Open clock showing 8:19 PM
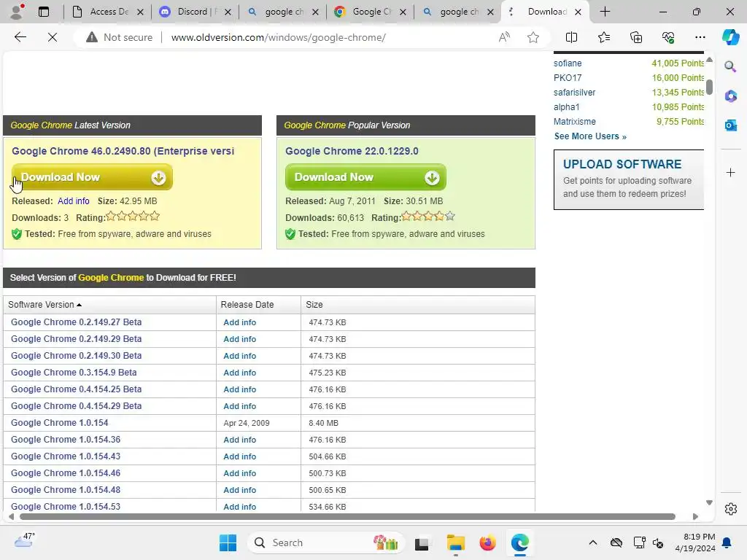 tap(695, 542)
